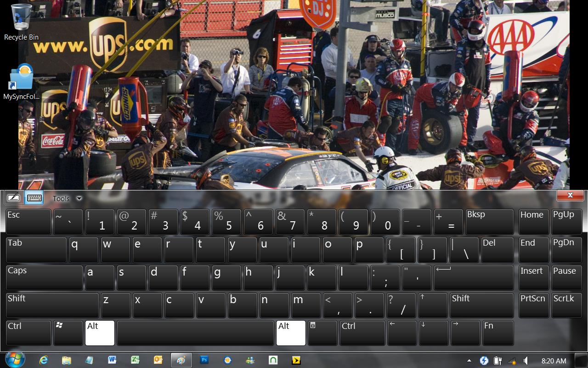The image size is (588, 368).
Task: Tap the letter z key
Action: coord(116,305)
